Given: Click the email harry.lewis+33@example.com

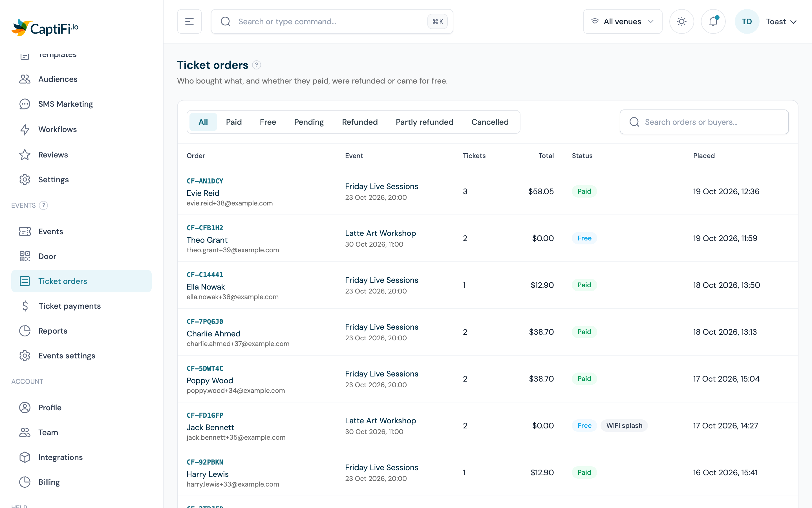Looking at the screenshot, I should pos(233,484).
